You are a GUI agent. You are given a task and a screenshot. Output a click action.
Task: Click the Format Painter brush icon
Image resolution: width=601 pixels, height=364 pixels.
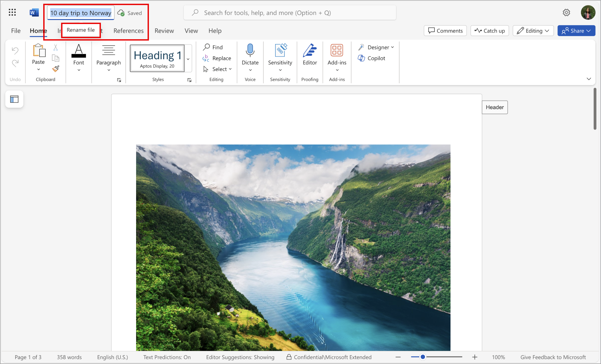(56, 69)
